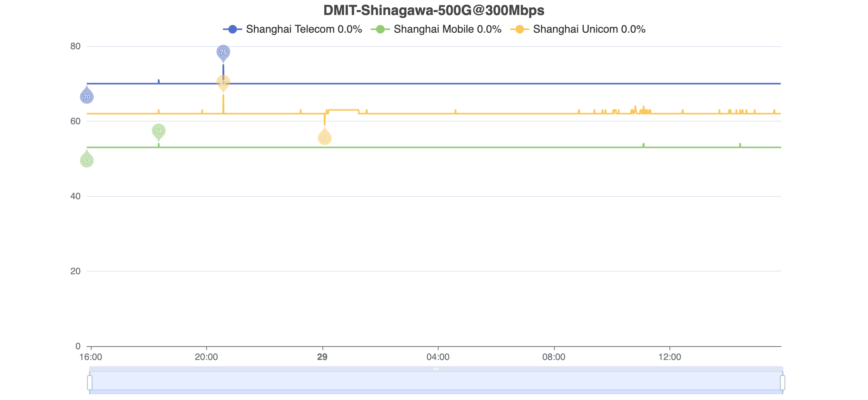Click the 16:00 x-axis label
868x400 pixels.
point(91,357)
